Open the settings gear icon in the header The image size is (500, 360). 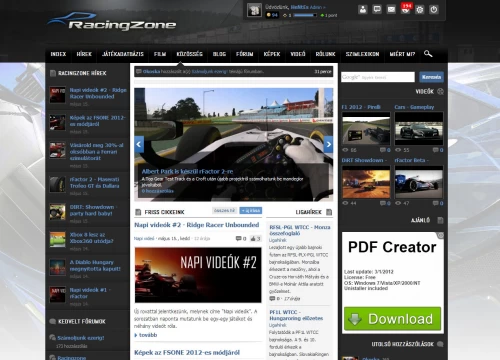(420, 9)
